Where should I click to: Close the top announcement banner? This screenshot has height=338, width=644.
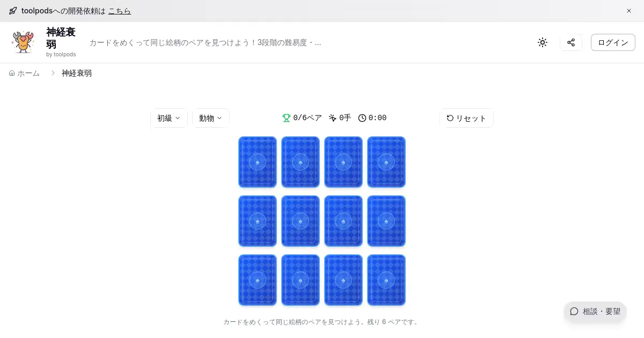[629, 11]
